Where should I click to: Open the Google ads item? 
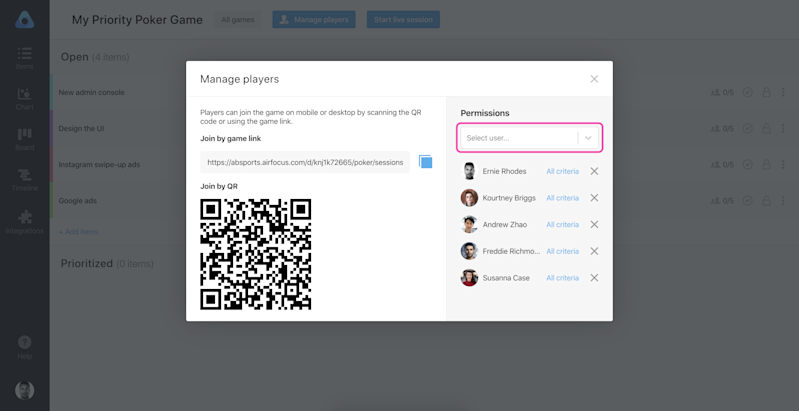click(77, 201)
